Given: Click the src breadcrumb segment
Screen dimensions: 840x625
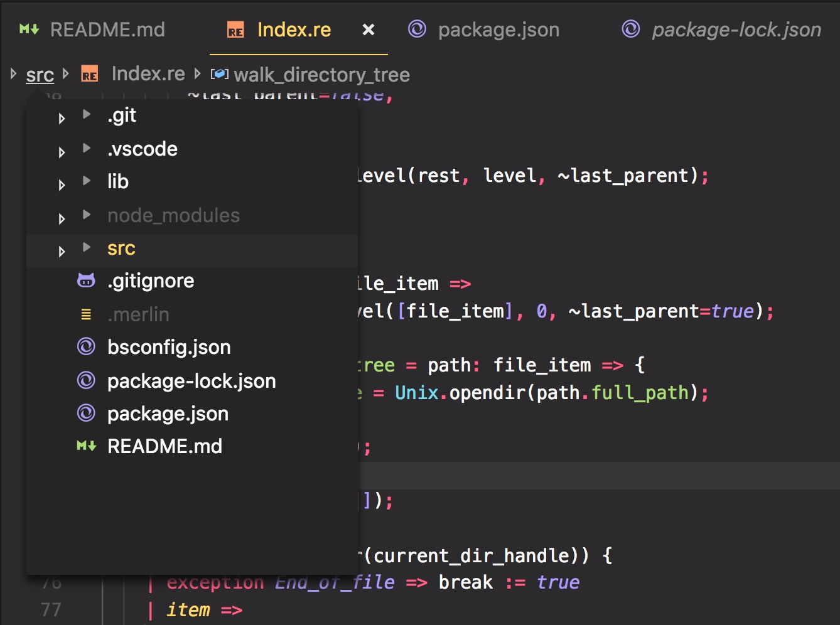Looking at the screenshot, I should tap(40, 75).
